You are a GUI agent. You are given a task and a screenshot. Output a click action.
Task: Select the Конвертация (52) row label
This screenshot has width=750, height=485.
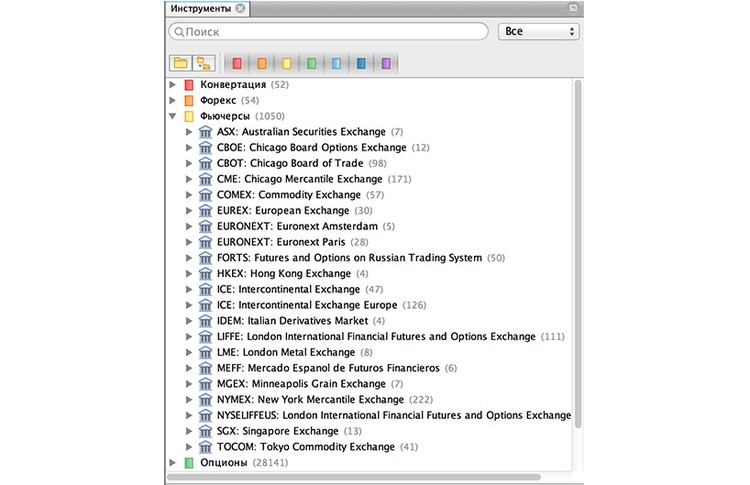[244, 85]
